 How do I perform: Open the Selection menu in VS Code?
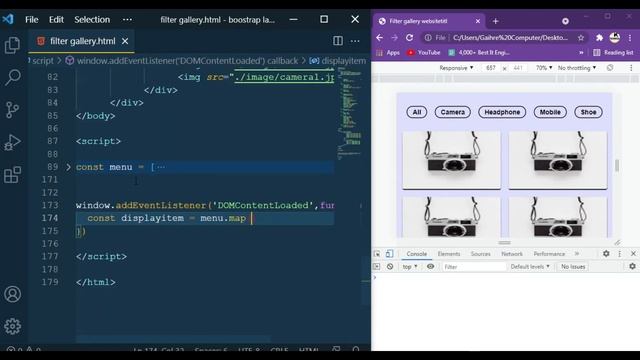pyautogui.click(x=92, y=20)
